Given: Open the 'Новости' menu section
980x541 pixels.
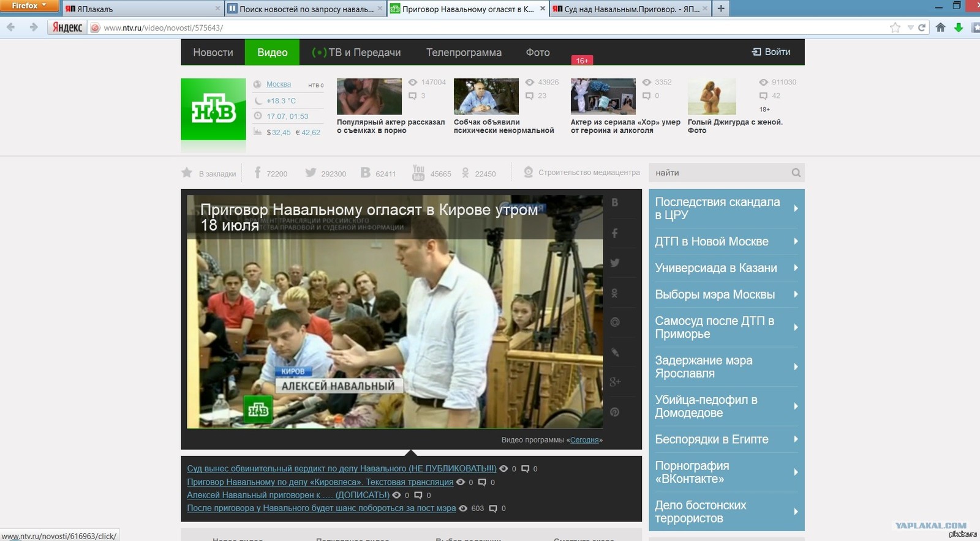Looking at the screenshot, I should coord(213,53).
